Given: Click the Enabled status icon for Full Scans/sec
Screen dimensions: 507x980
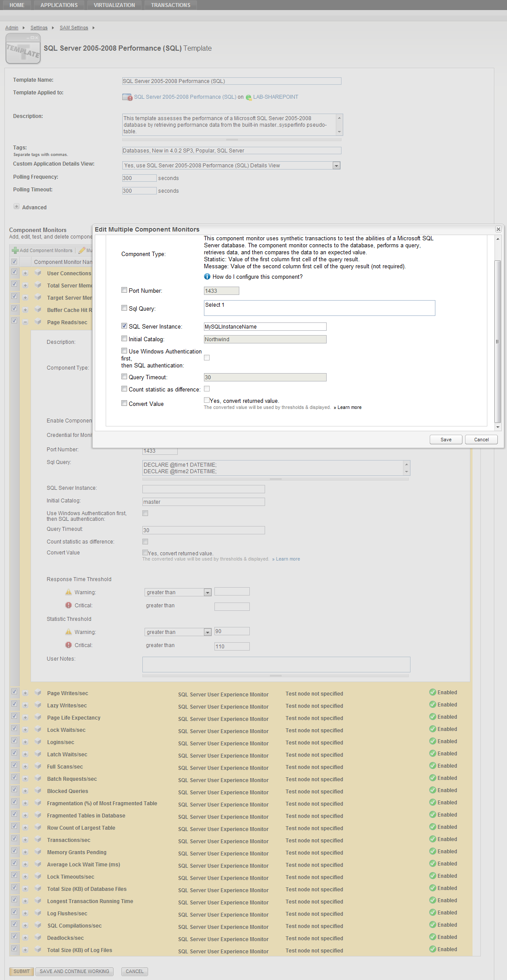Looking at the screenshot, I should (x=432, y=765).
